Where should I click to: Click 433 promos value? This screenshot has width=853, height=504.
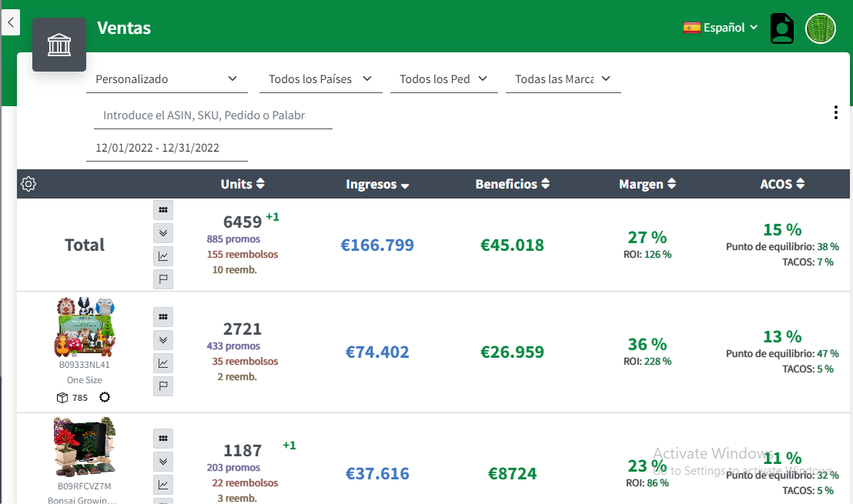click(233, 345)
